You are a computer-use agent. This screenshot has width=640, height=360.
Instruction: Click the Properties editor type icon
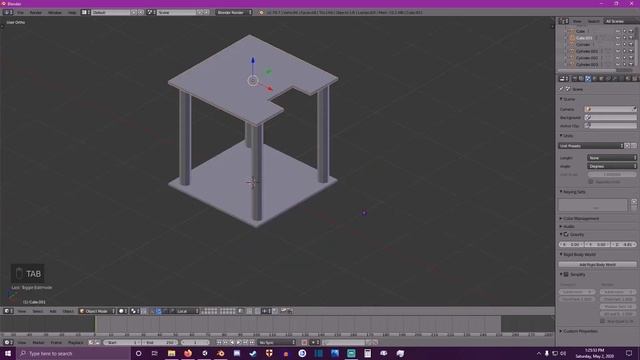coord(564,78)
